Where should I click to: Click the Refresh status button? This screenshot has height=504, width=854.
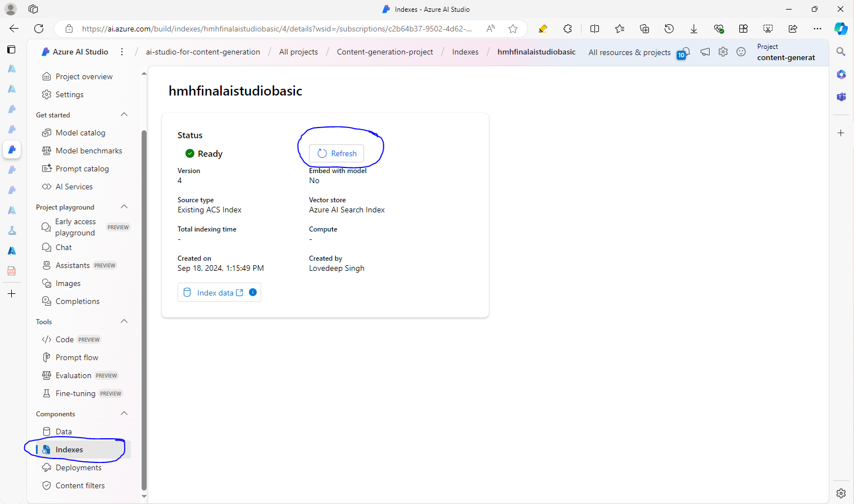(336, 153)
